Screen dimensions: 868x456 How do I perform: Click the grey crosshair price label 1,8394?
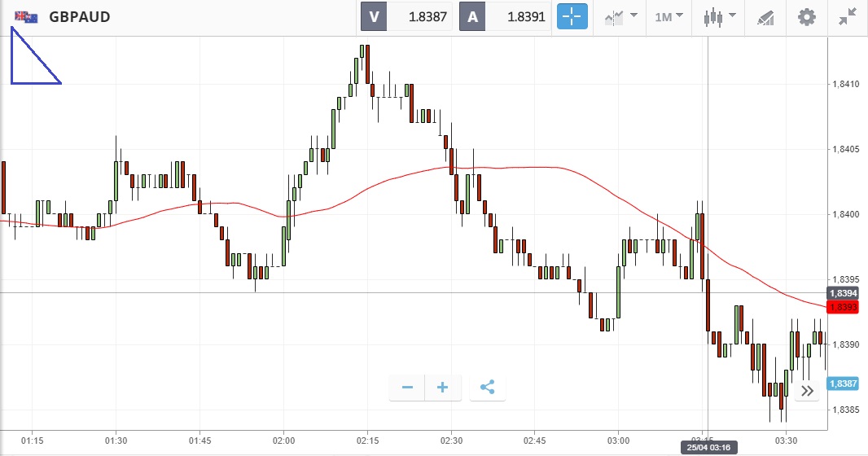click(x=843, y=293)
